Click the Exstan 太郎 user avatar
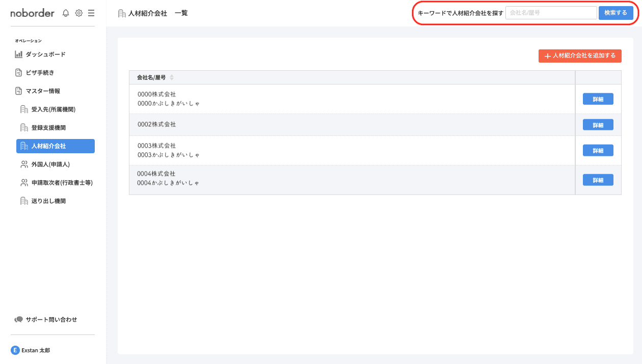 pos(15,350)
